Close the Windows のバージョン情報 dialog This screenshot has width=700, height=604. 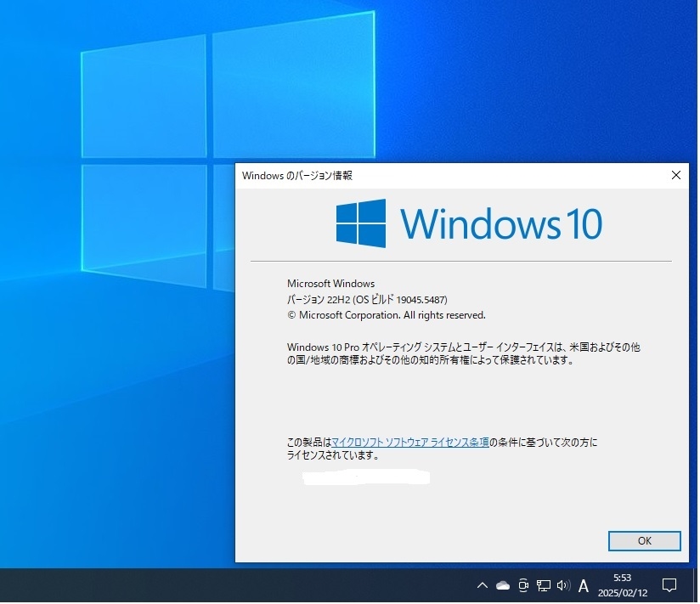[677, 176]
